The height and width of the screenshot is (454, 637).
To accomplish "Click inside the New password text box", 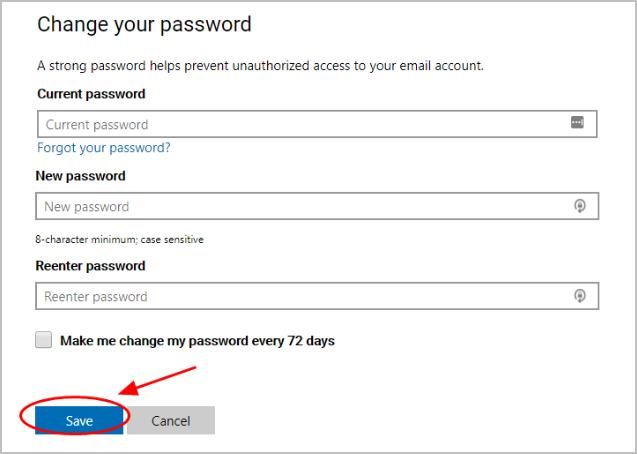I will (300, 206).
